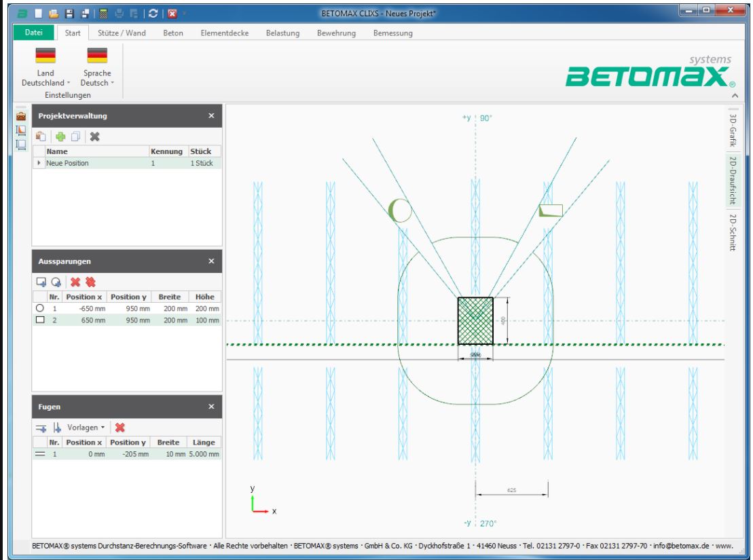Close the Aussparungen panel
The height and width of the screenshot is (560, 753).
coord(211,261)
